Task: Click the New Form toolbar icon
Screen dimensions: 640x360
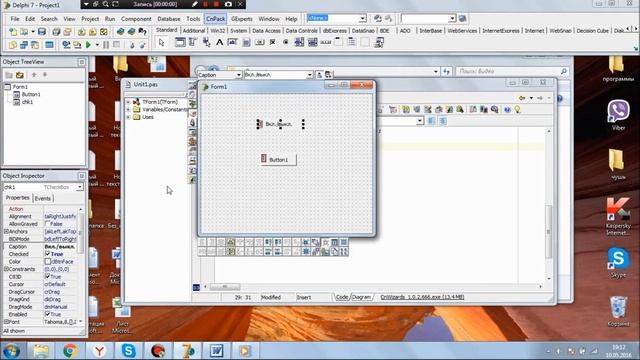Action: [x=49, y=44]
